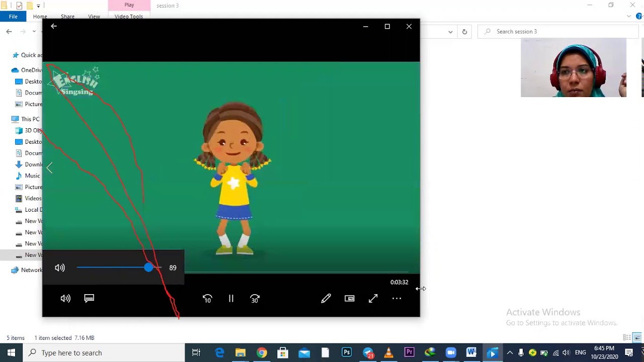644x362 pixels.
Task: Open the notification center icon
Action: pos(629,352)
